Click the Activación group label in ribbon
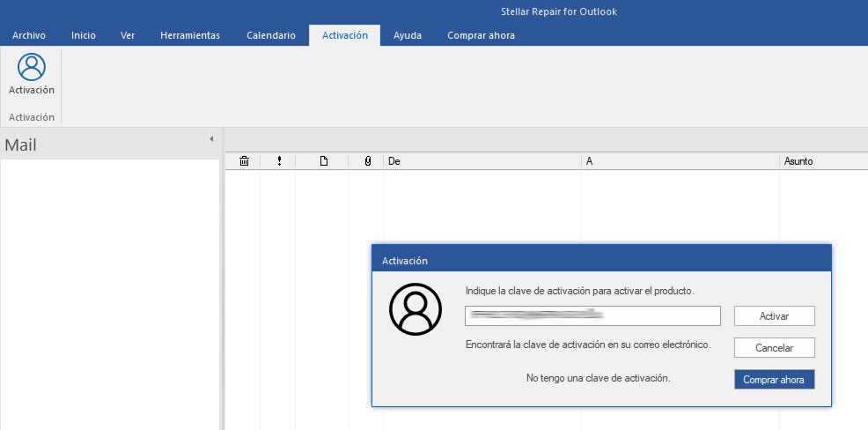Viewport: 868px width, 430px height. (32, 117)
